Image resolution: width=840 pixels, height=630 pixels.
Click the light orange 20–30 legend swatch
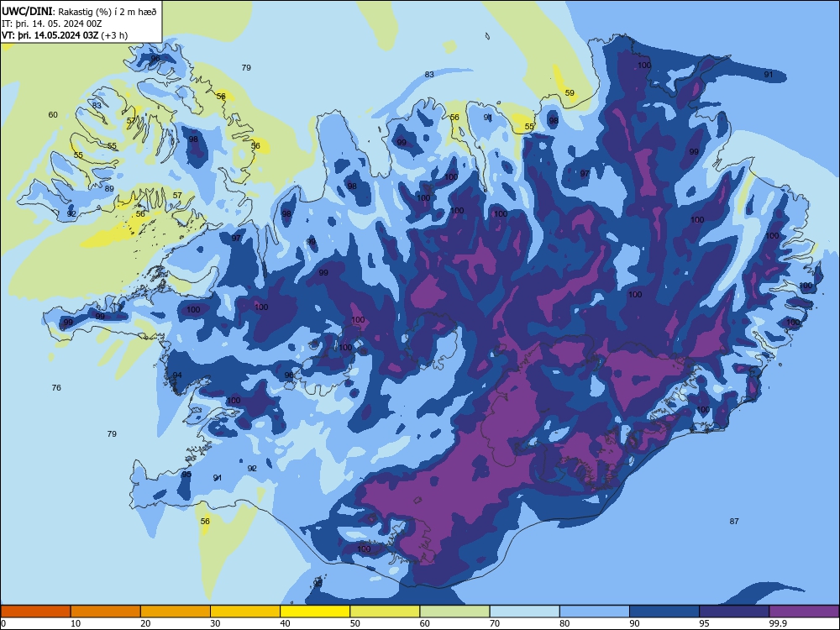point(176,612)
